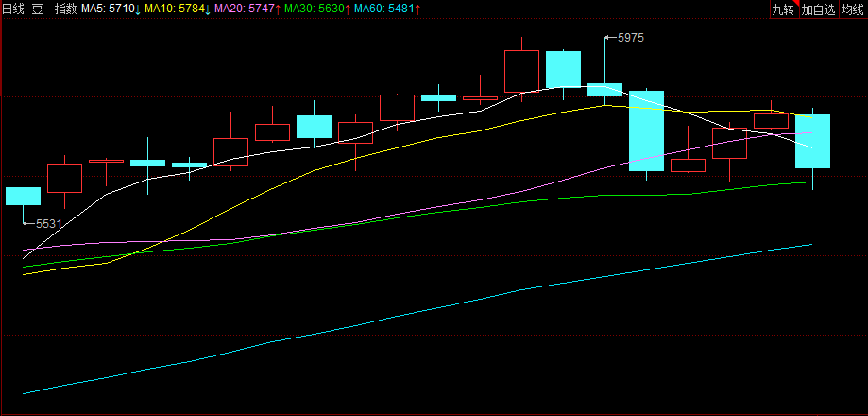The image size is (868, 416).
Task: Select the candle with the 5975 high wick
Action: coord(604,89)
